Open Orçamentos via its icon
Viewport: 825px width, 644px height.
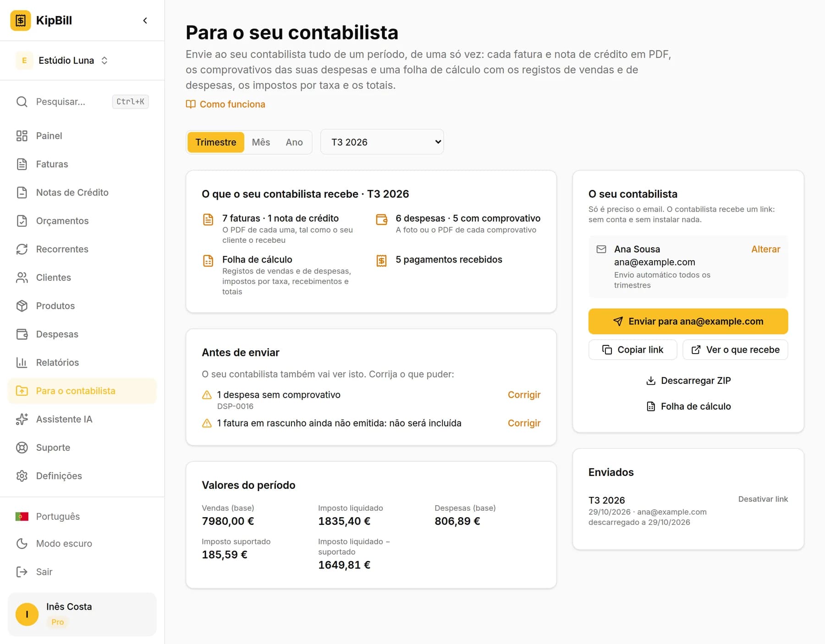point(22,221)
